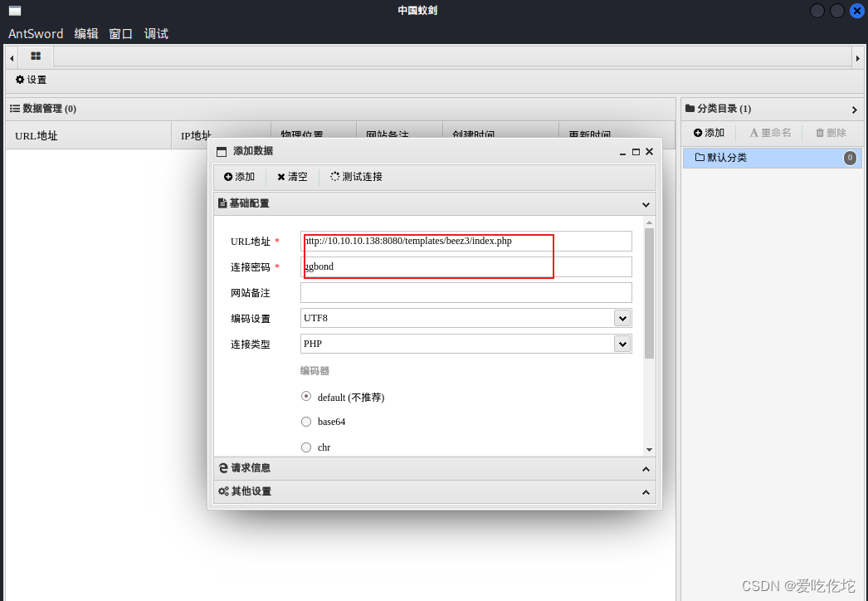Open the 连接类型 PHP dropdown
This screenshot has height=601, width=868.
tap(622, 344)
